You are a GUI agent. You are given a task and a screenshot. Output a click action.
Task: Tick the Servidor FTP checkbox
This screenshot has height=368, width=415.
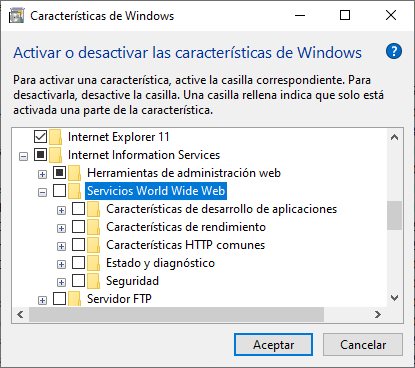pyautogui.click(x=59, y=299)
